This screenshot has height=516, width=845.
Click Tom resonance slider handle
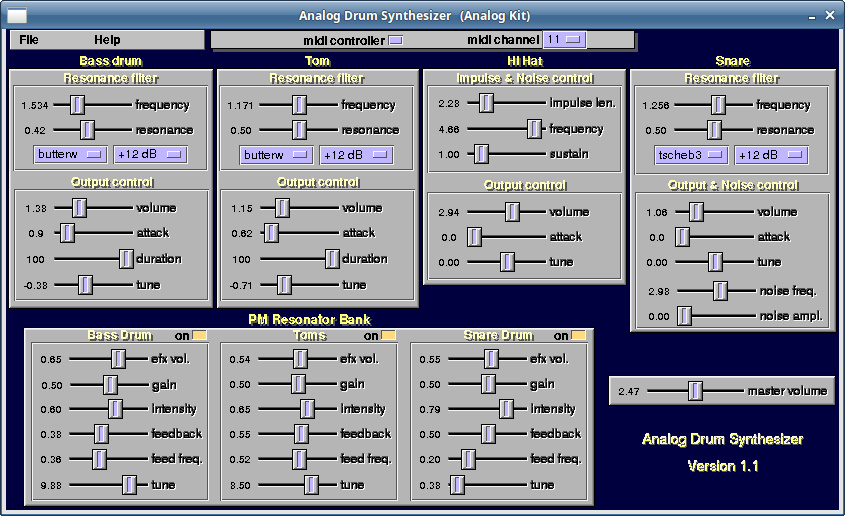click(x=299, y=130)
